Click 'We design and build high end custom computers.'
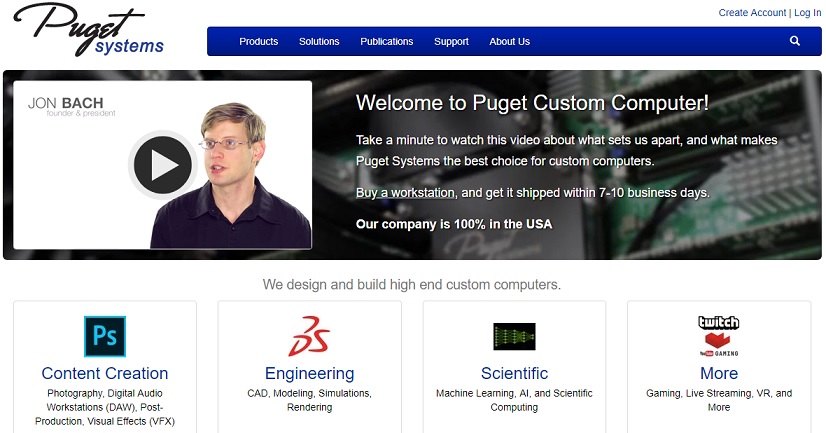Image resolution: width=826 pixels, height=433 pixels. tap(412, 285)
